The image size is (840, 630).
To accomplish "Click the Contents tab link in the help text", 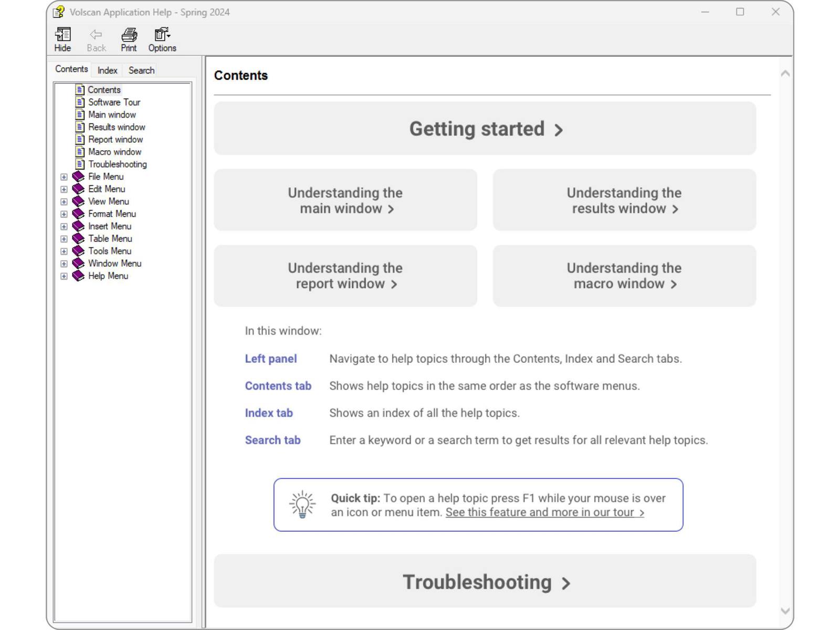I will coord(278,386).
